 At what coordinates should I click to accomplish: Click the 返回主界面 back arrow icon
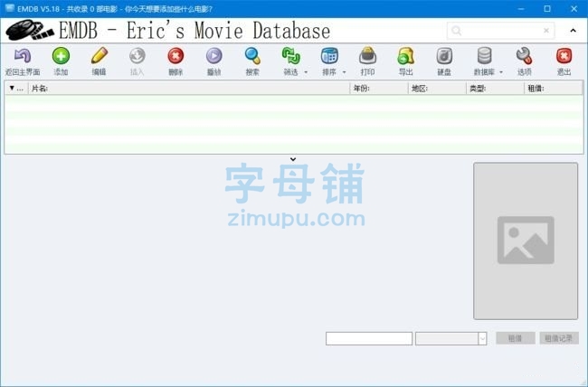22,56
